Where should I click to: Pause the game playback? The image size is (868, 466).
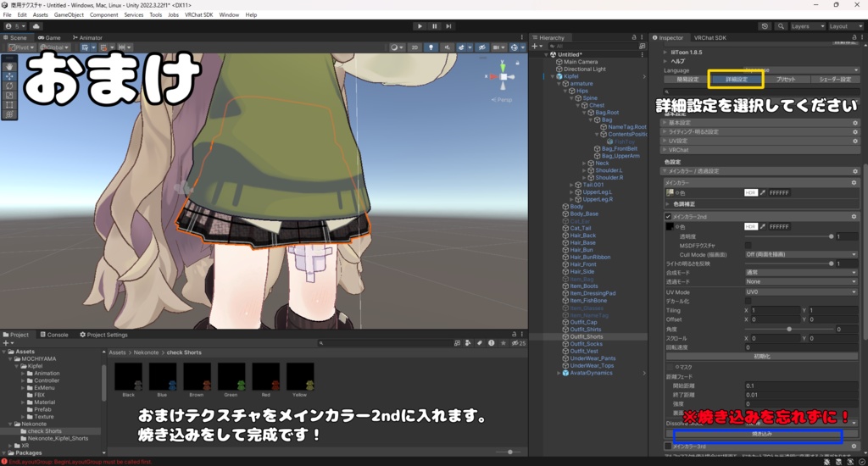[x=435, y=26]
